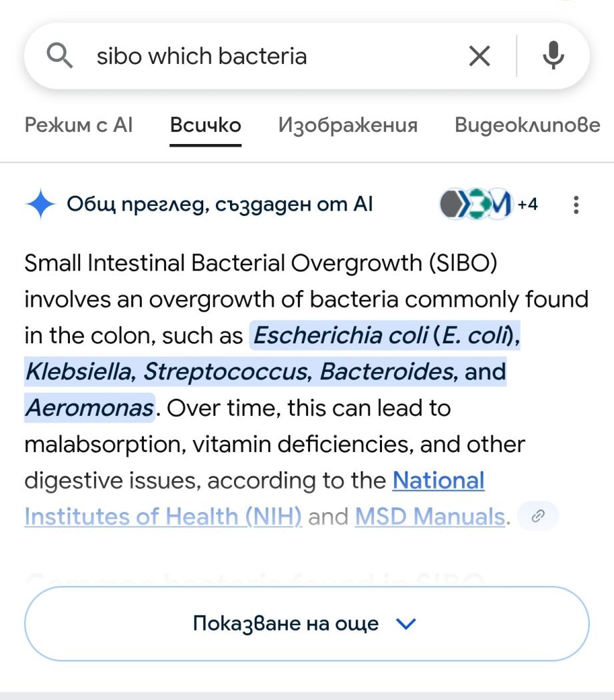Click the chevron beside Показване на още
The image size is (614, 700).
[x=405, y=624]
